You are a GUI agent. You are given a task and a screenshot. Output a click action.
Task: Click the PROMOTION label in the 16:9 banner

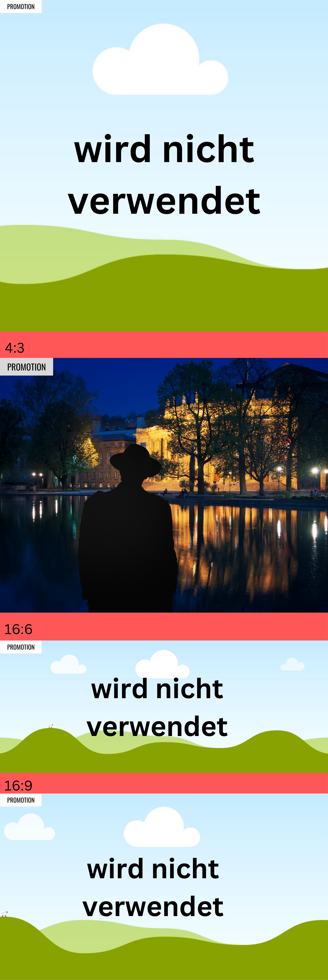click(x=21, y=800)
